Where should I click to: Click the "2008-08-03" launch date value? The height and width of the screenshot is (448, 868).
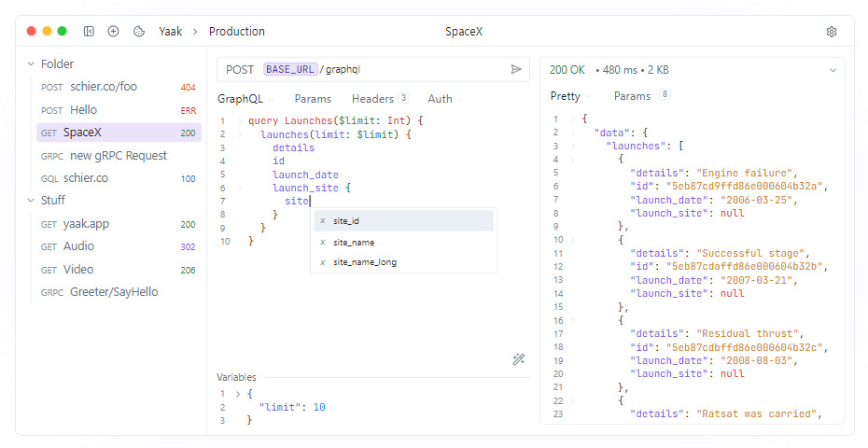758,360
